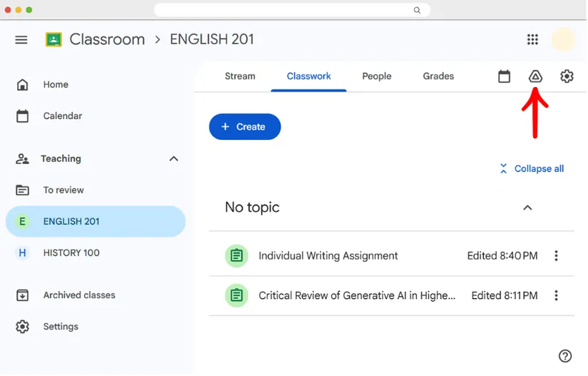Click the Teaching section label
The height and width of the screenshot is (376, 588).
61,158
